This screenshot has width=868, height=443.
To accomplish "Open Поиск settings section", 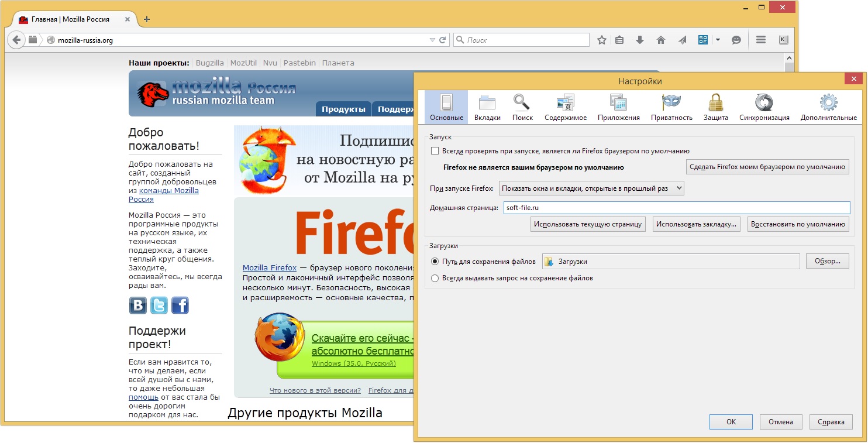I will pyautogui.click(x=522, y=107).
